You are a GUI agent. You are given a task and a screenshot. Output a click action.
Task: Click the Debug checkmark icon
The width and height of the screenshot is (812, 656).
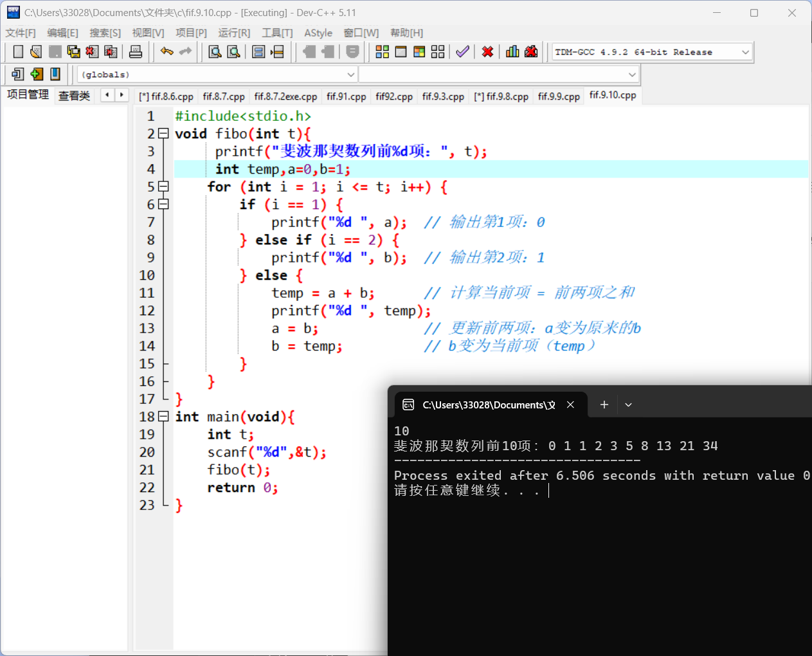[x=462, y=52]
